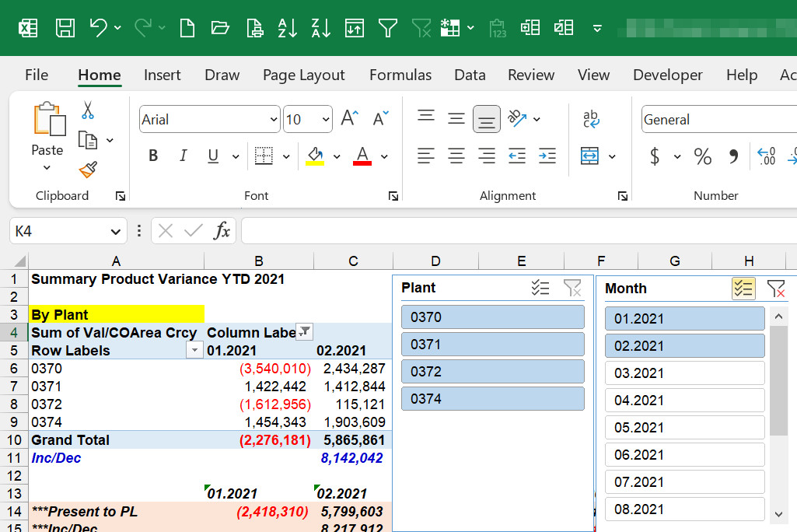Toggle Multi-Select on Month slicer
Image resolution: width=797 pixels, height=532 pixels.
tap(743, 289)
